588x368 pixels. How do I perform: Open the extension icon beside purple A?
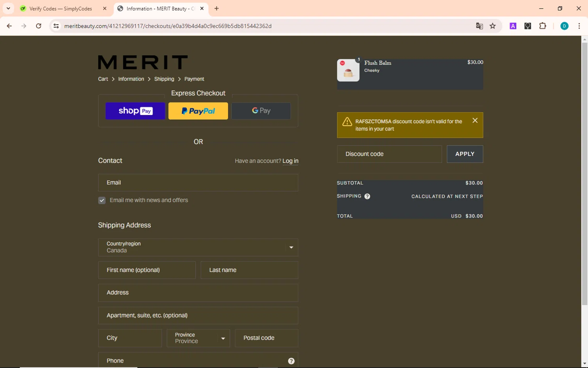click(528, 26)
